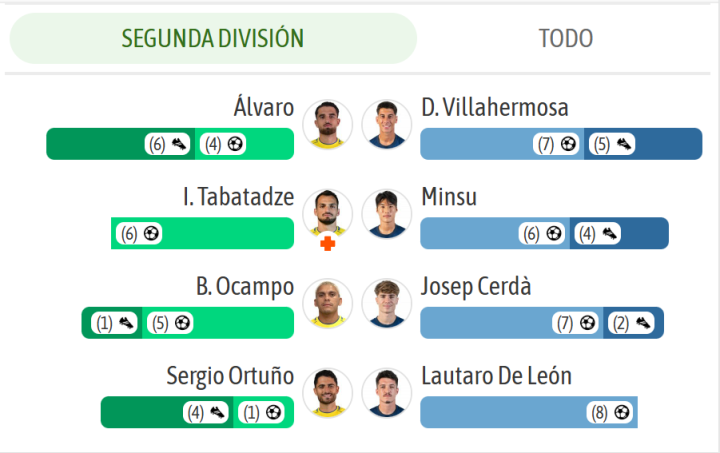720x453 pixels.
Task: Click Lautaro De León's player photo
Action: (x=387, y=392)
